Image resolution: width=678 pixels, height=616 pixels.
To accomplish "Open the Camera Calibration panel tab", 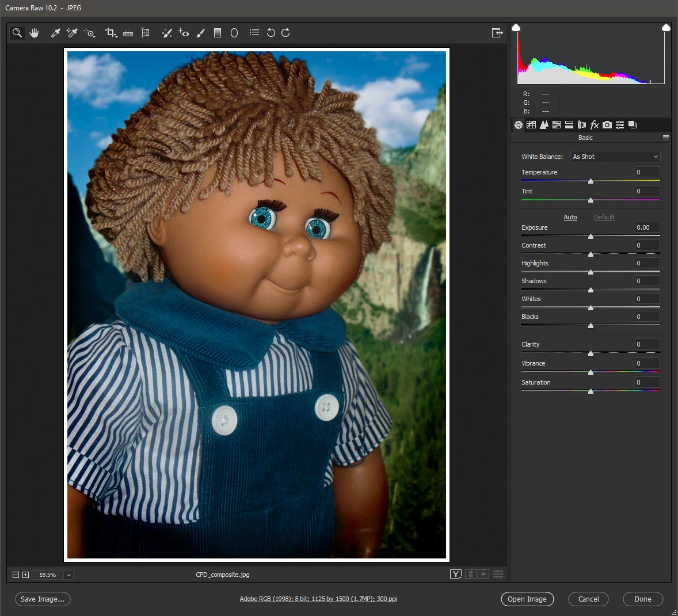I will [x=607, y=125].
